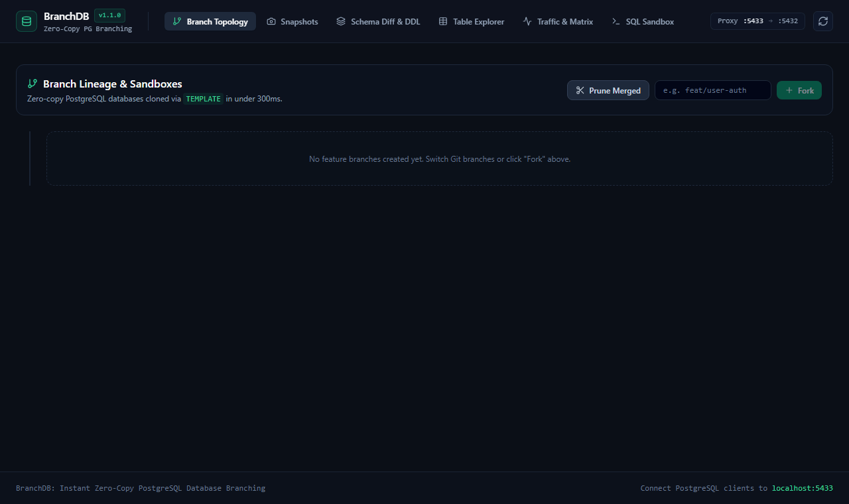Click the Proxy :5433 → :5432 indicator
Viewport: 849px width, 504px height.
(757, 21)
